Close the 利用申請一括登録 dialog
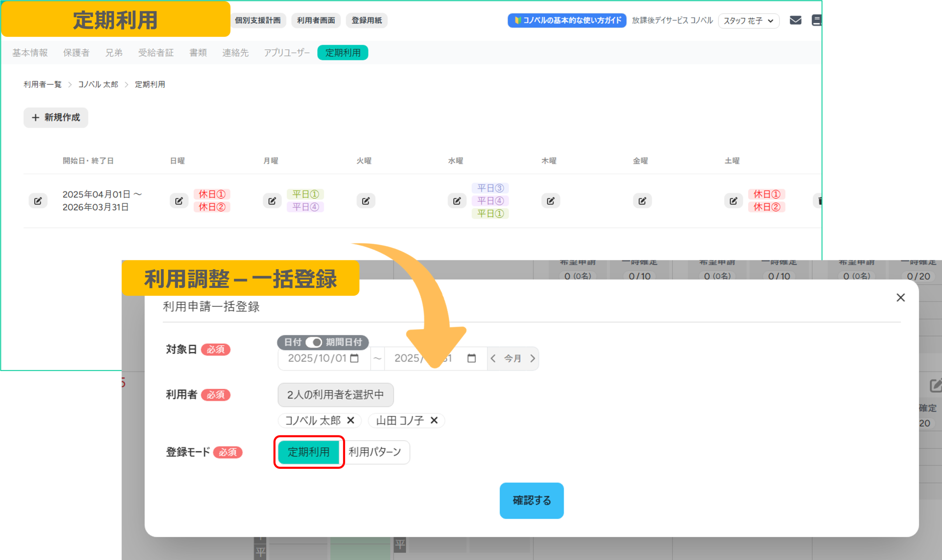 click(x=900, y=298)
